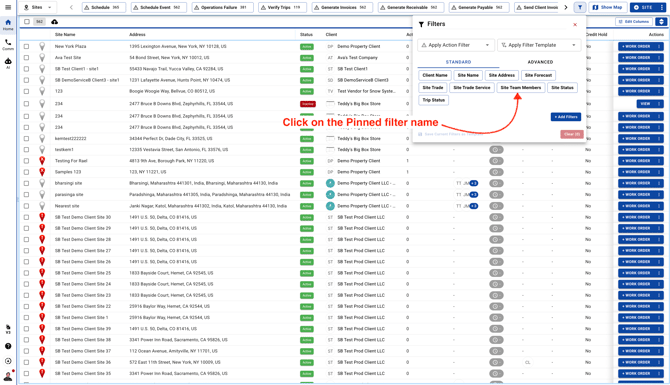Click the map pin for Ava Test Site
670x385 pixels.
click(42, 57)
